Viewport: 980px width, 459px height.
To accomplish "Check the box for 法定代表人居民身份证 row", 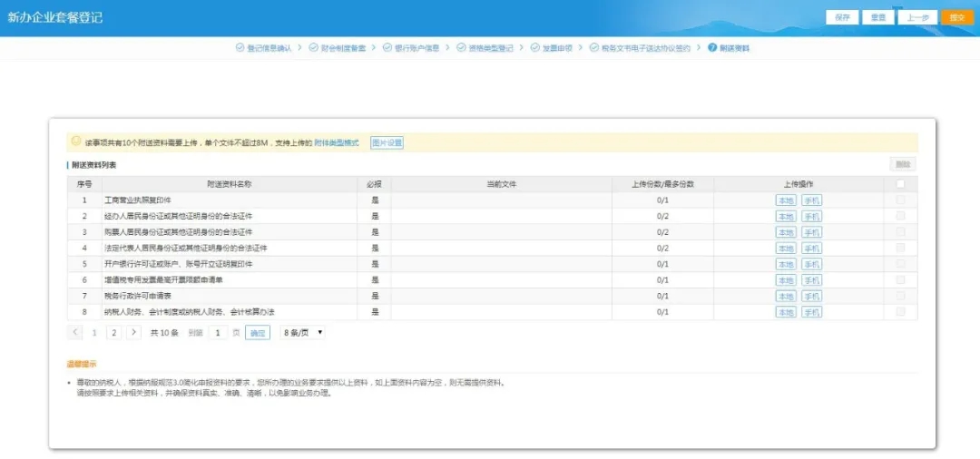I will pyautogui.click(x=900, y=248).
